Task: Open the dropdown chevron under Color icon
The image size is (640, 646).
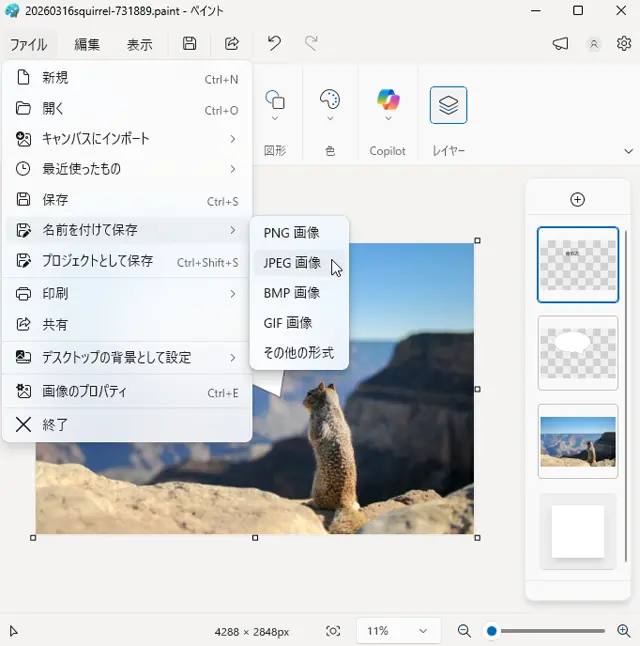Action: click(x=330, y=119)
